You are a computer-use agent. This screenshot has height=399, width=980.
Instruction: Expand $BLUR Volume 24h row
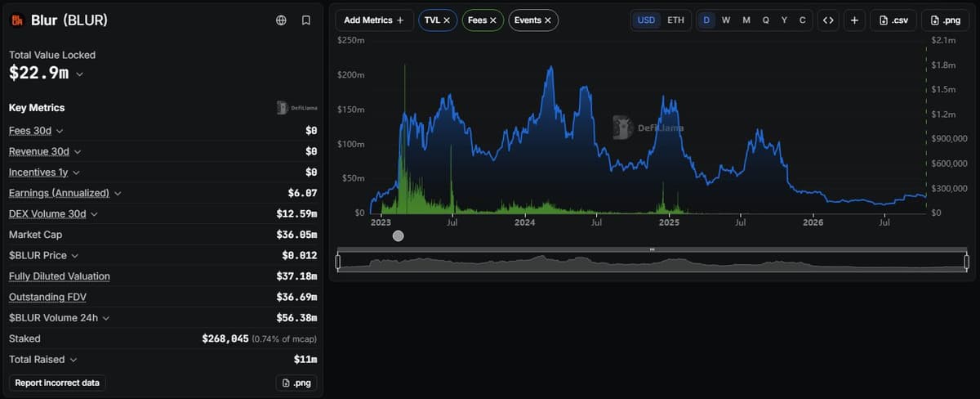(x=106, y=318)
